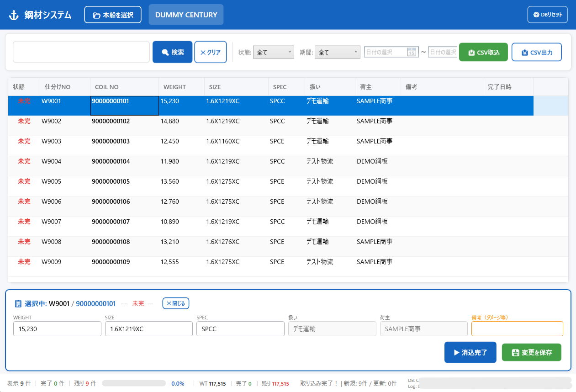Sort by 扱い column header
The image size is (576, 392).
330,87
